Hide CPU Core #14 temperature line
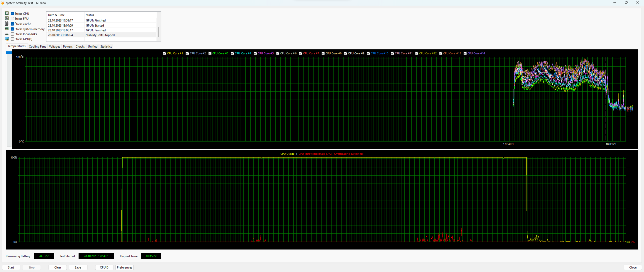The image size is (644, 272). coord(465,53)
